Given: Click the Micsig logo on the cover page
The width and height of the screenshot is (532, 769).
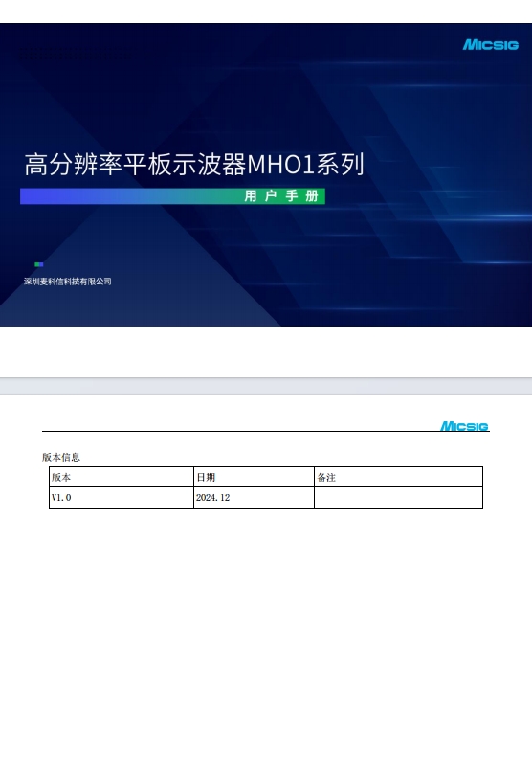Looking at the screenshot, I should [x=490, y=45].
